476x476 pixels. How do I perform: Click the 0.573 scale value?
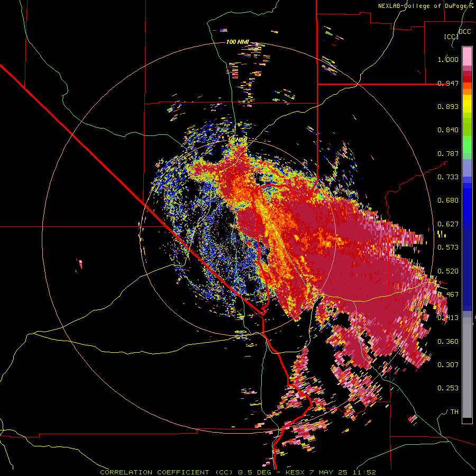(448, 248)
